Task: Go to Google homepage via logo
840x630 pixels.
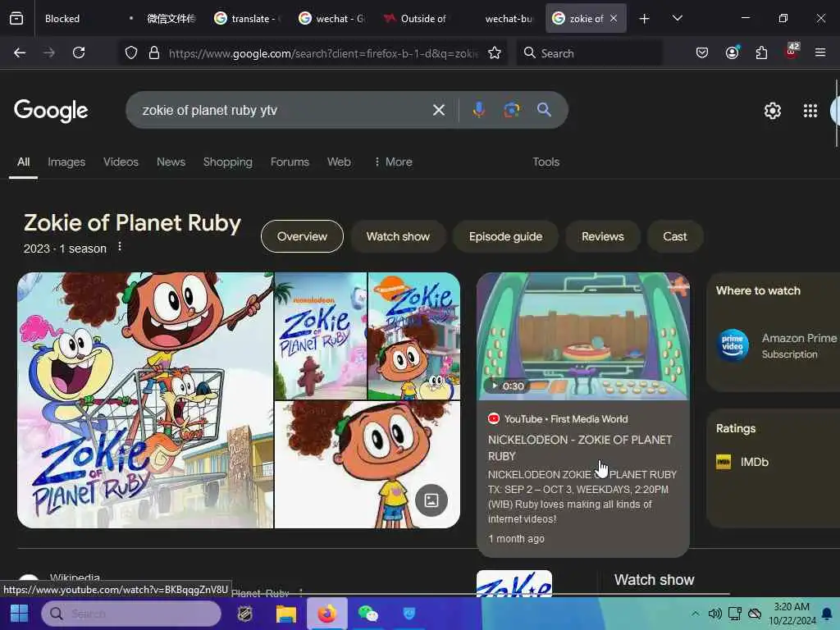Action: 51,111
